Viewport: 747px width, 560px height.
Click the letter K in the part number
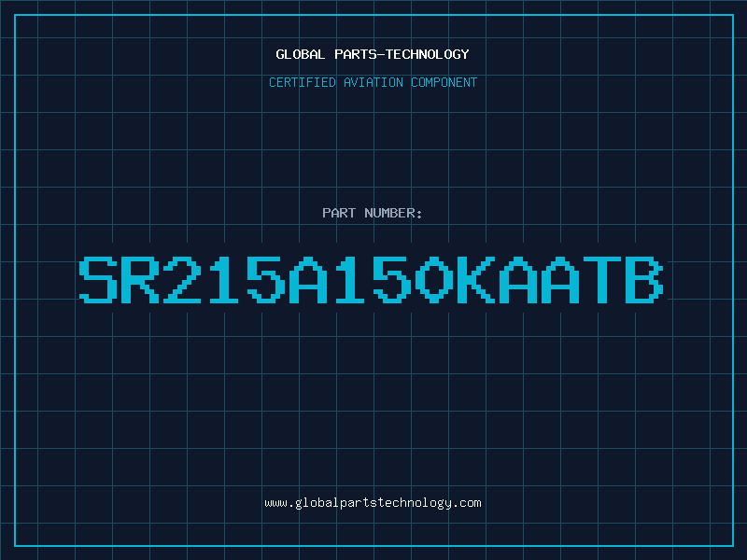tap(475, 279)
